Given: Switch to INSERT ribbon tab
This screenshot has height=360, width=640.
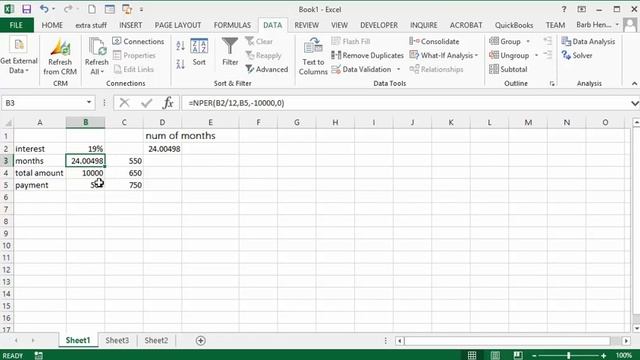Looking at the screenshot, I should pos(131,25).
